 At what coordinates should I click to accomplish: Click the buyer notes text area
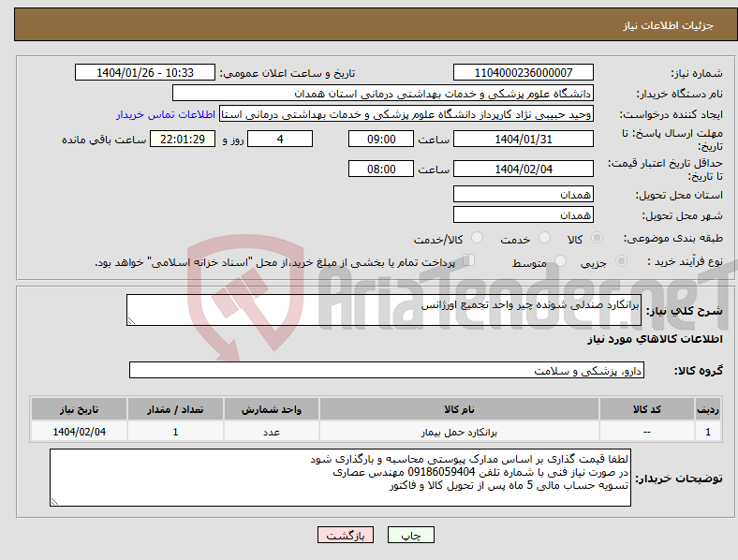tap(340, 478)
